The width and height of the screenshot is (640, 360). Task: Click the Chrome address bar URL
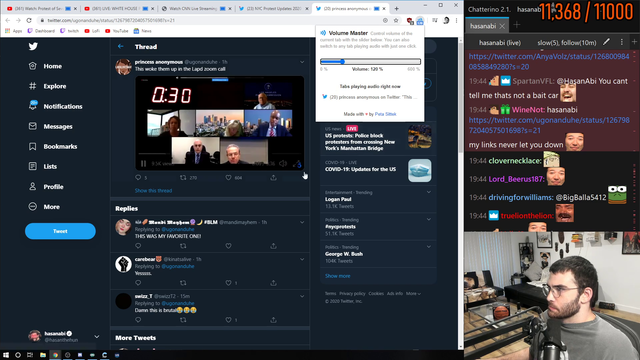(x=111, y=20)
